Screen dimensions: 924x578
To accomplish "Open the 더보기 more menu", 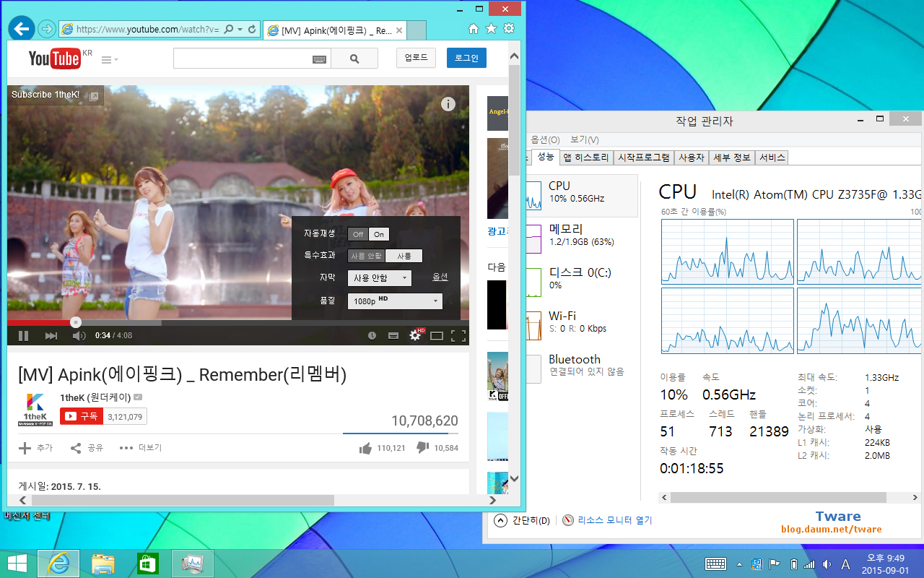I will coord(141,448).
